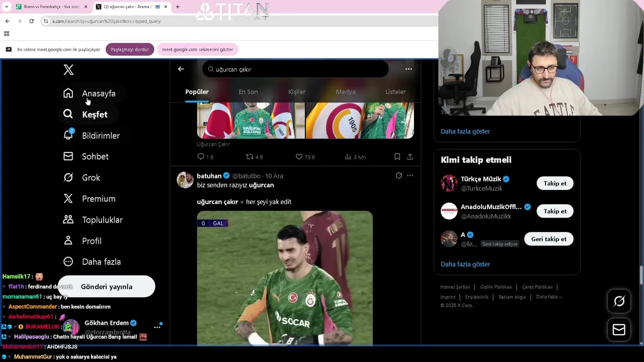Image resolution: width=644 pixels, height=362 pixels.
Task: Open account menu dots beside Gökhan Erdem
Action: point(157,327)
